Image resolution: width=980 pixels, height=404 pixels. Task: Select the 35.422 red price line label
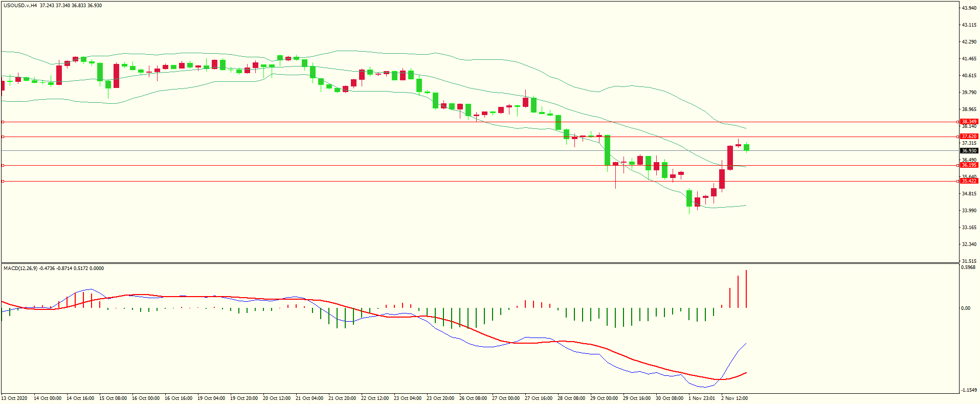[x=969, y=181]
